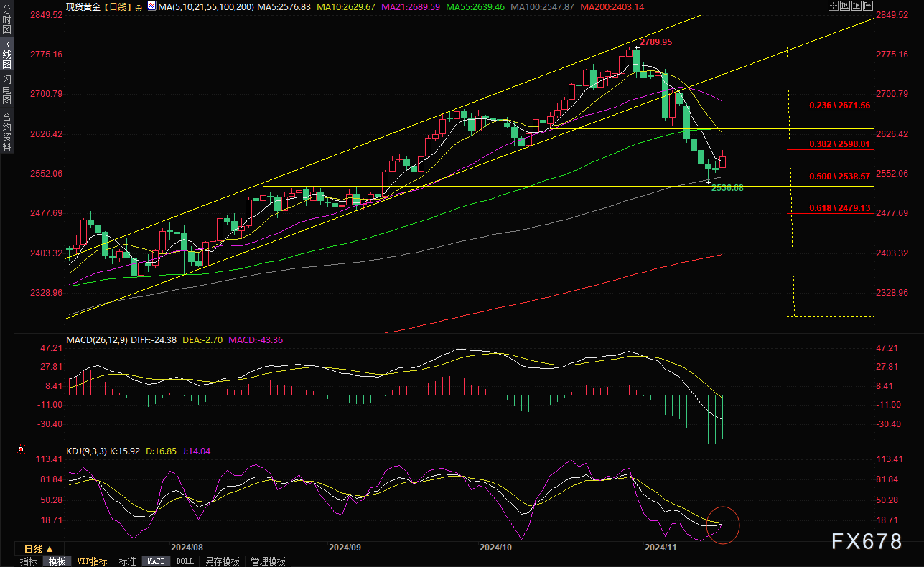Click the MA indicator chart icon
924x567 pixels.
tap(150, 6)
